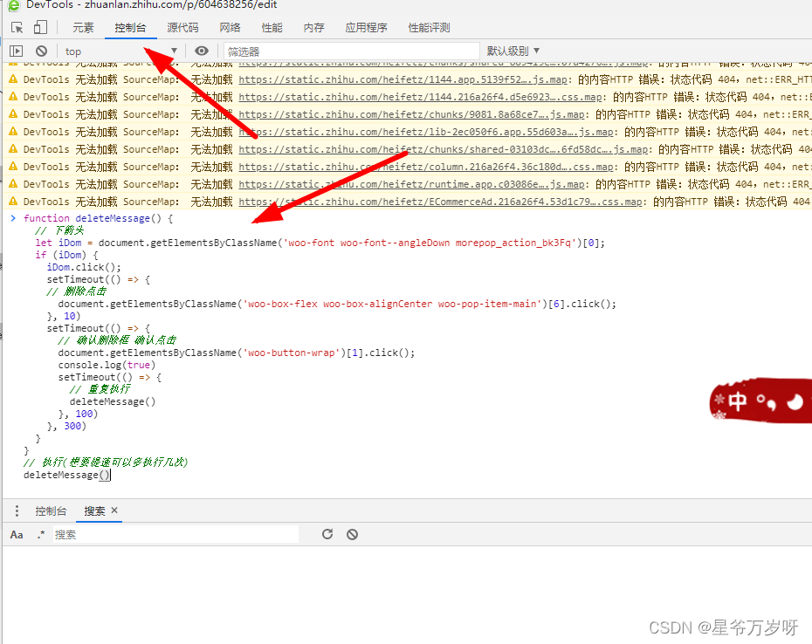Refresh search results
The width and height of the screenshot is (812, 644).
pyautogui.click(x=327, y=534)
